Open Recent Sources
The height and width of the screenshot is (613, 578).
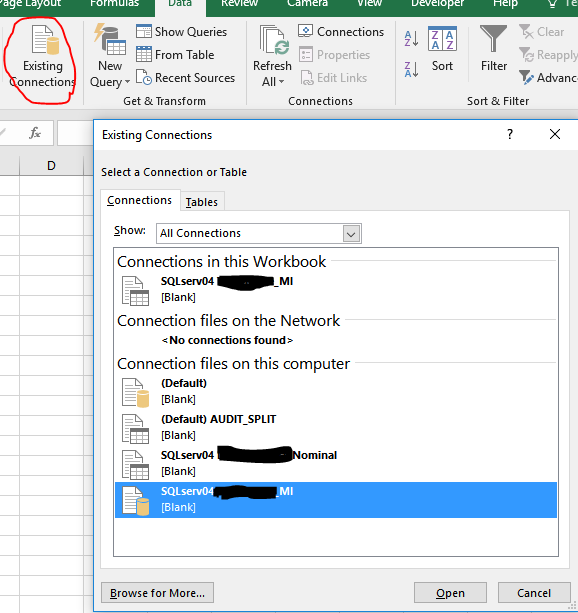tap(185, 78)
